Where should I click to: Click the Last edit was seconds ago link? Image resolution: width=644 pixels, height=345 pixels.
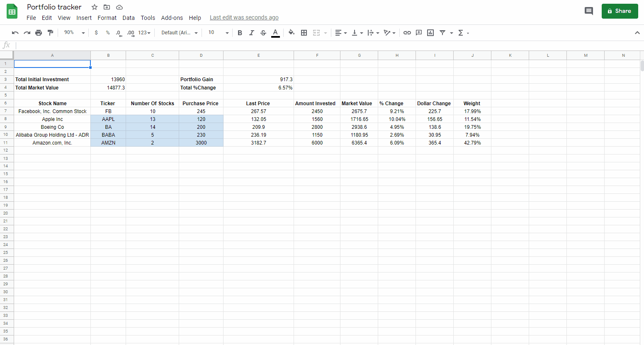[x=244, y=17]
